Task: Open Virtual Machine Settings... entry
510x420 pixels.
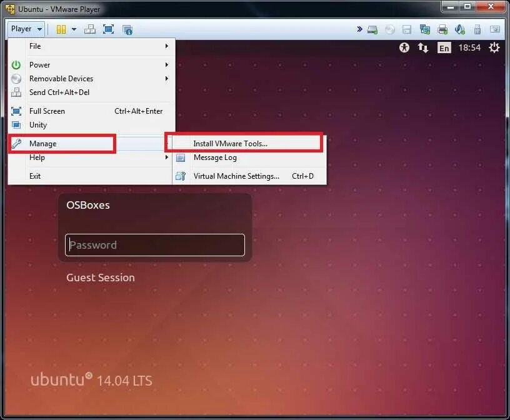Action: [x=249, y=176]
